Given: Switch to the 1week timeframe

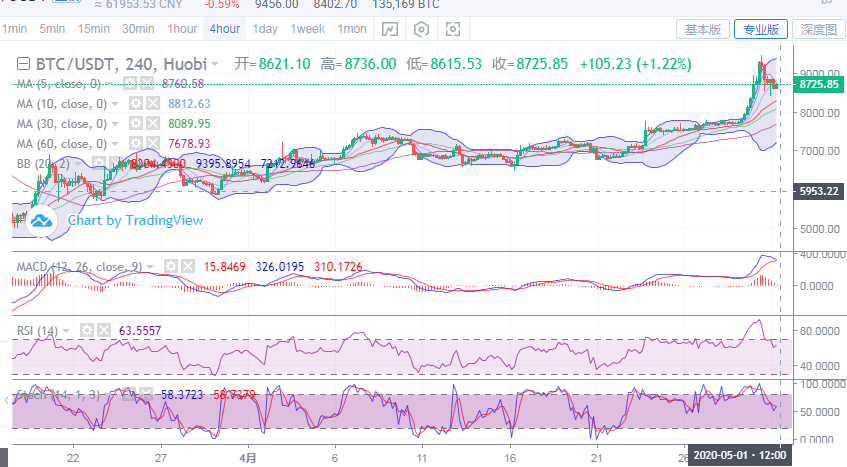Looking at the screenshot, I should [x=307, y=29].
